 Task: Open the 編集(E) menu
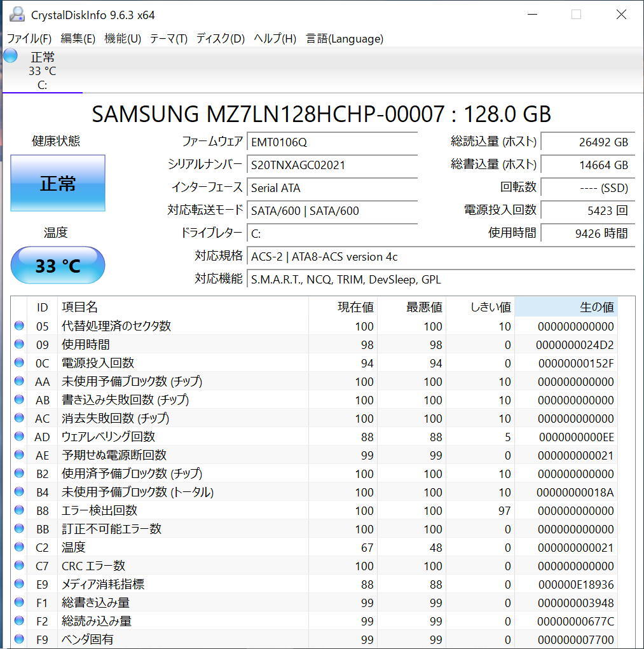[x=78, y=39]
